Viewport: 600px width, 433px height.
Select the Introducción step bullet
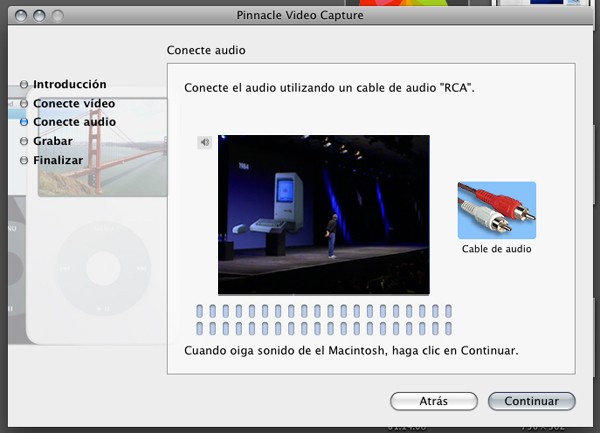click(24, 84)
